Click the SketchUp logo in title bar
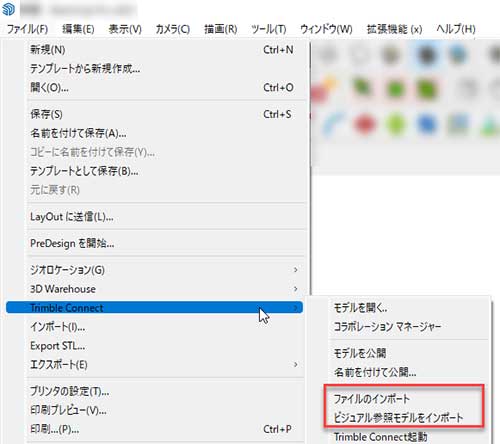The width and height of the screenshot is (500, 444). (8, 9)
